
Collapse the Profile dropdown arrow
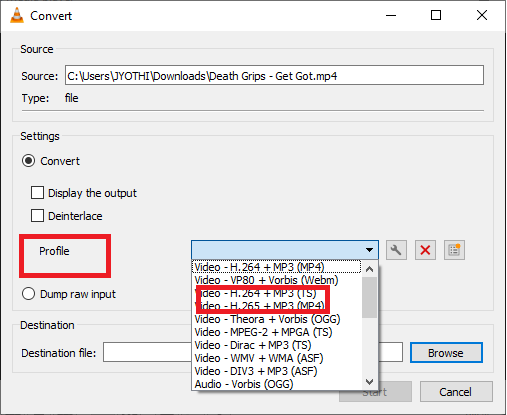coord(369,250)
